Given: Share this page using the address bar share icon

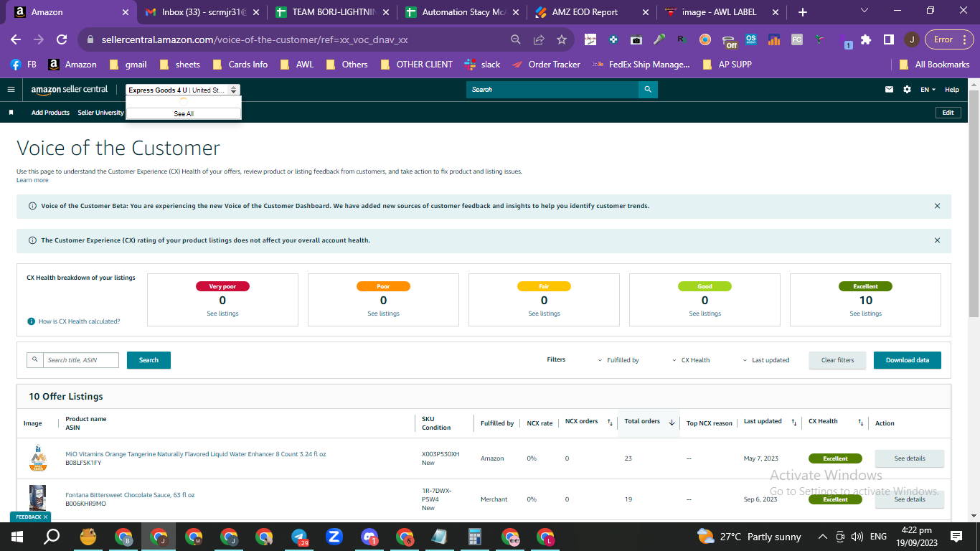Looking at the screenshot, I should (539, 39).
